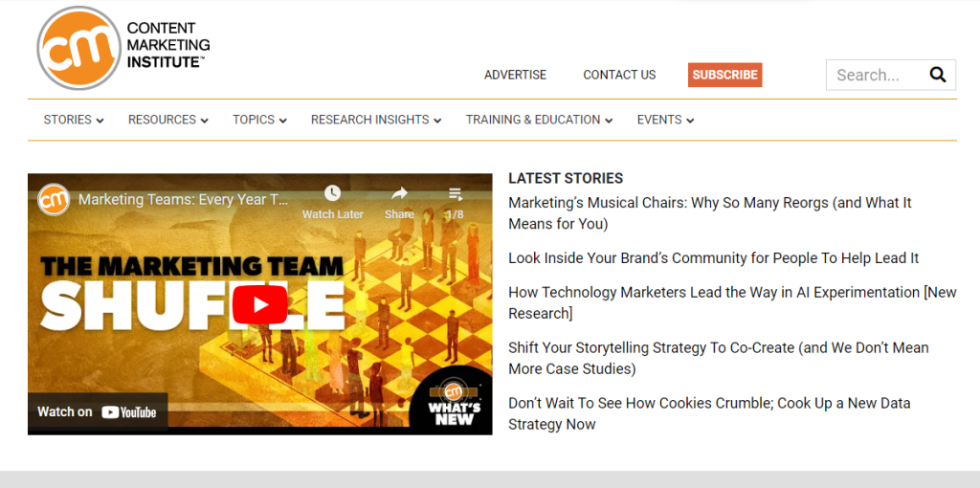Expand the Resources dropdown menu
The image size is (980, 488).
tap(167, 120)
